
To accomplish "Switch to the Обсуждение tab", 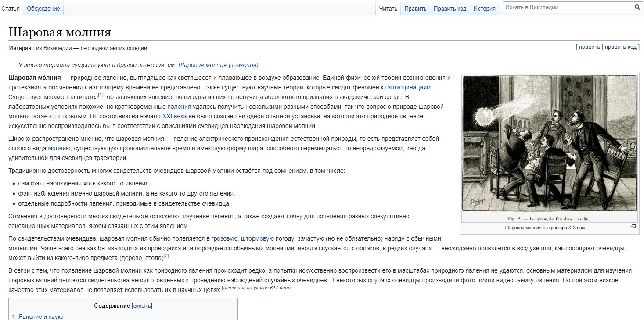I will click(43, 8).
